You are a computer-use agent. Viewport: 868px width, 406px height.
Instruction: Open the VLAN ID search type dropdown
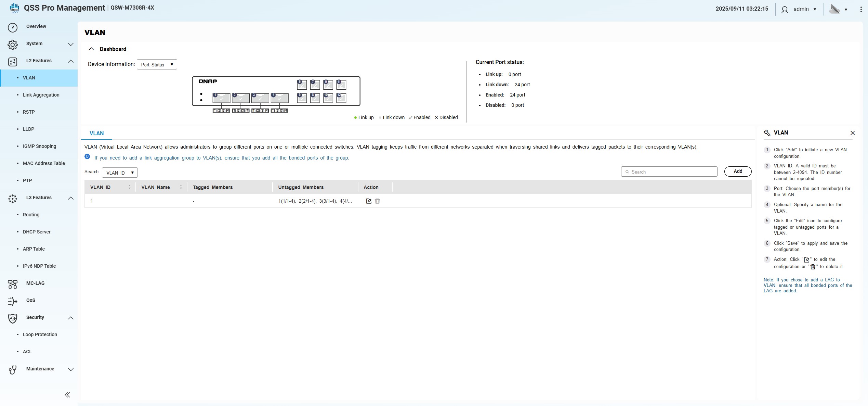point(120,173)
